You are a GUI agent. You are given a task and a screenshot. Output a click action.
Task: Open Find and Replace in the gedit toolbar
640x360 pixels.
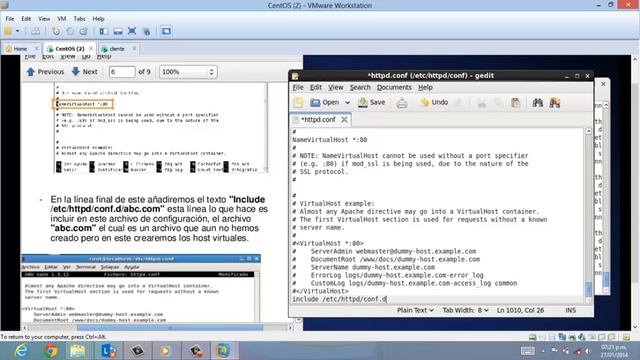coord(555,103)
